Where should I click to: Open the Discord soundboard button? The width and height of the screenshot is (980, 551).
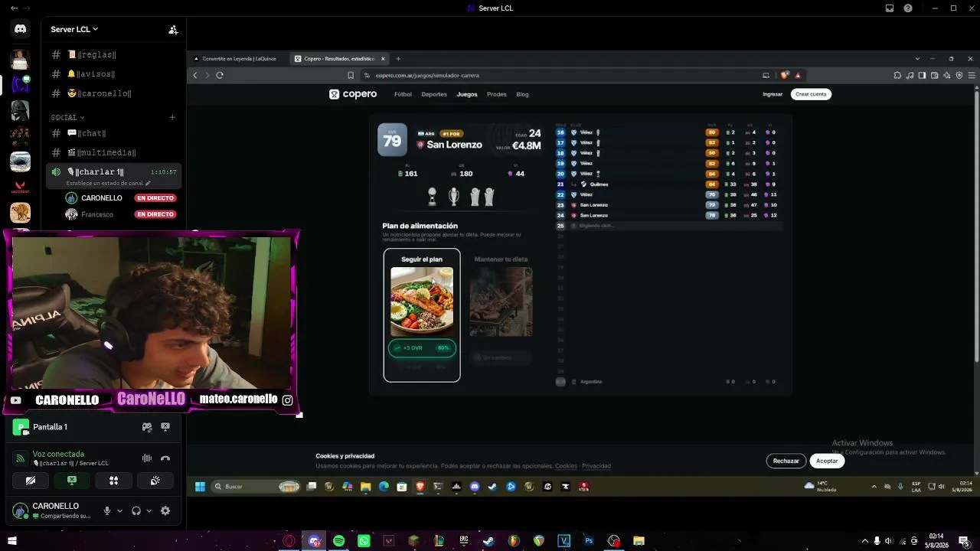point(155,481)
